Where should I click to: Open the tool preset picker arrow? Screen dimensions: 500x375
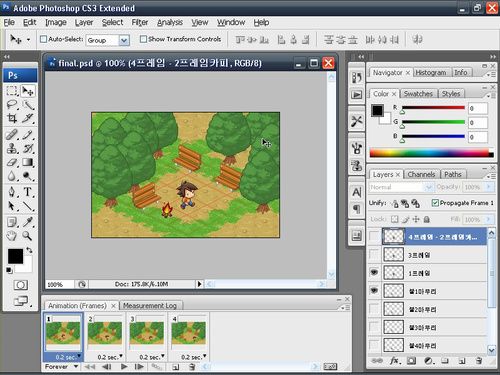click(28, 40)
